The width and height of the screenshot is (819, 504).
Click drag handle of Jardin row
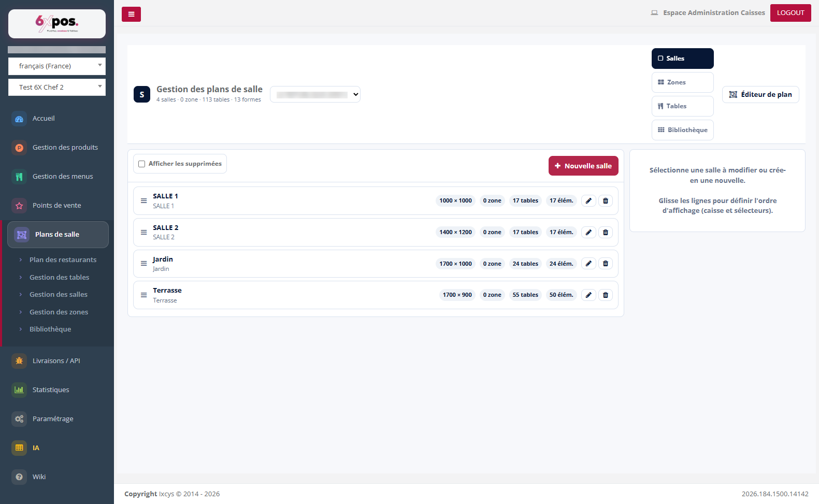144,264
